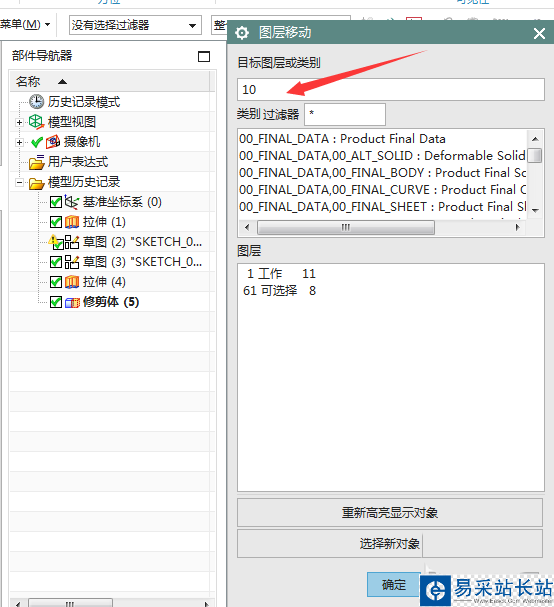Select the 00_FINAL_CURVE category row
The height and width of the screenshot is (607, 554).
point(383,190)
